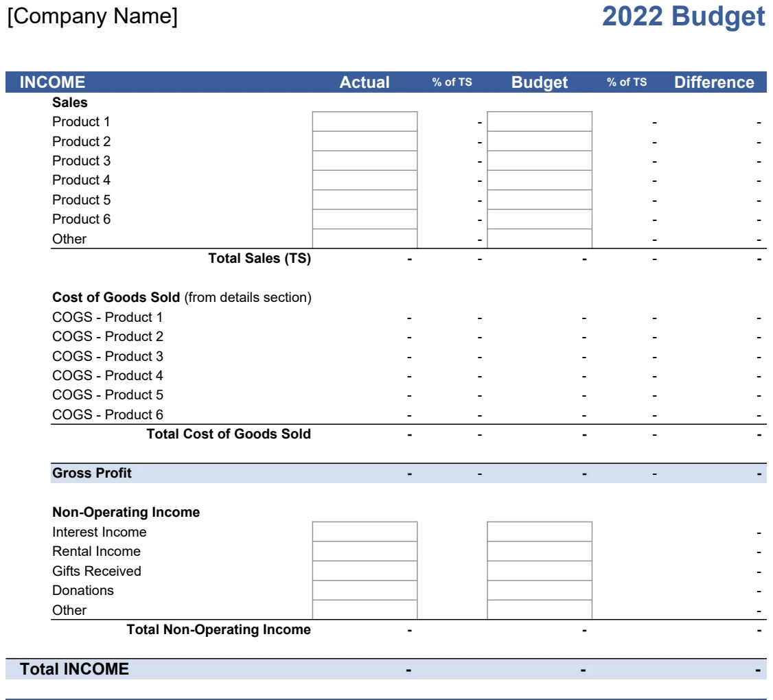
Task: Select the Cost of Goods Sold heading
Action: (116, 297)
